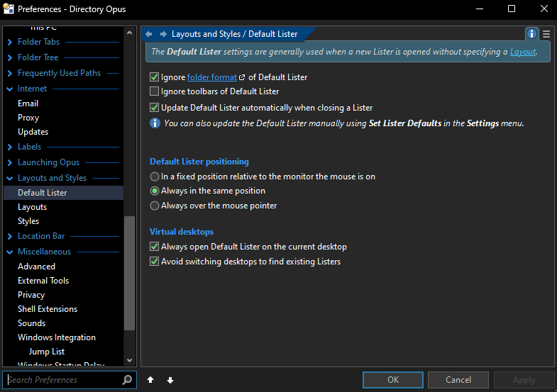Click the Apply button

524,380
